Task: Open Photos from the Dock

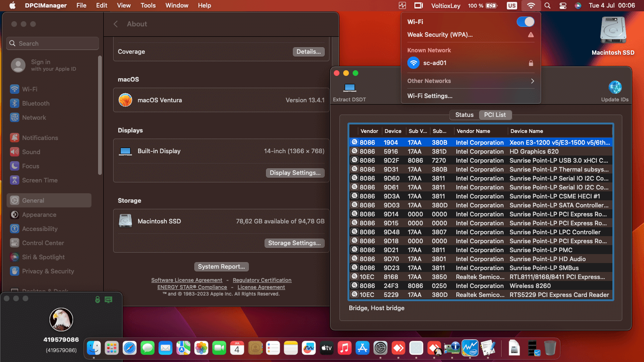Action: point(201,348)
